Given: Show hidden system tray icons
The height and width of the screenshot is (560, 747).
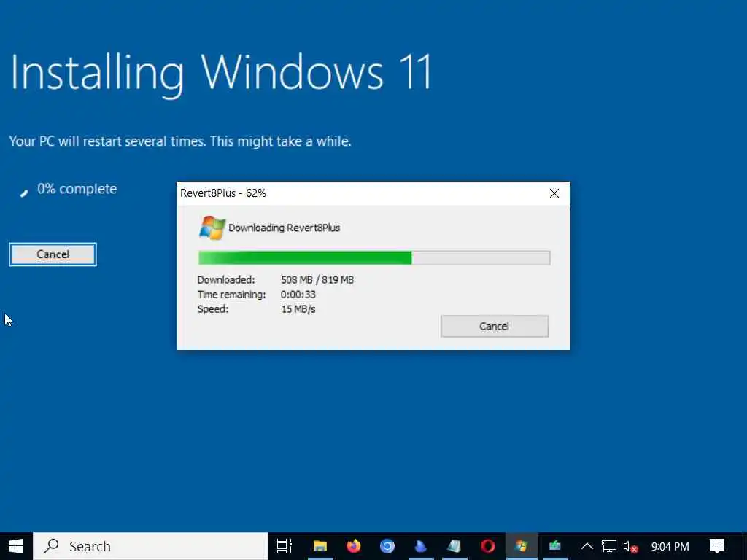Looking at the screenshot, I should click(x=587, y=546).
